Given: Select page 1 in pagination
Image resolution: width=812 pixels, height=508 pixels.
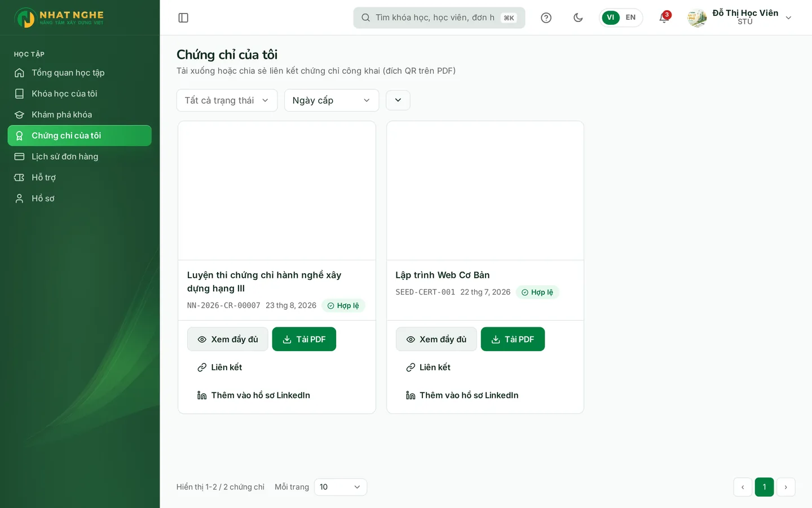Looking at the screenshot, I should coord(764,487).
